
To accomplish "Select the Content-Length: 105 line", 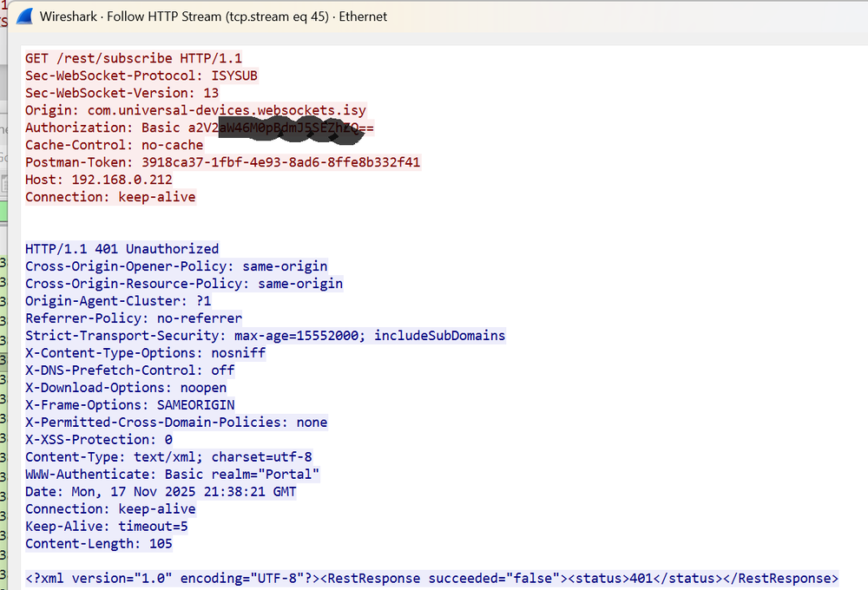I will (98, 544).
